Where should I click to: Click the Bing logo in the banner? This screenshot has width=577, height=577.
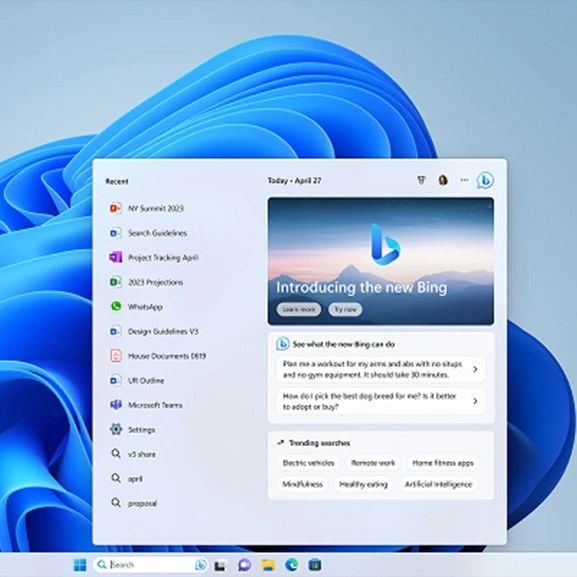(385, 244)
